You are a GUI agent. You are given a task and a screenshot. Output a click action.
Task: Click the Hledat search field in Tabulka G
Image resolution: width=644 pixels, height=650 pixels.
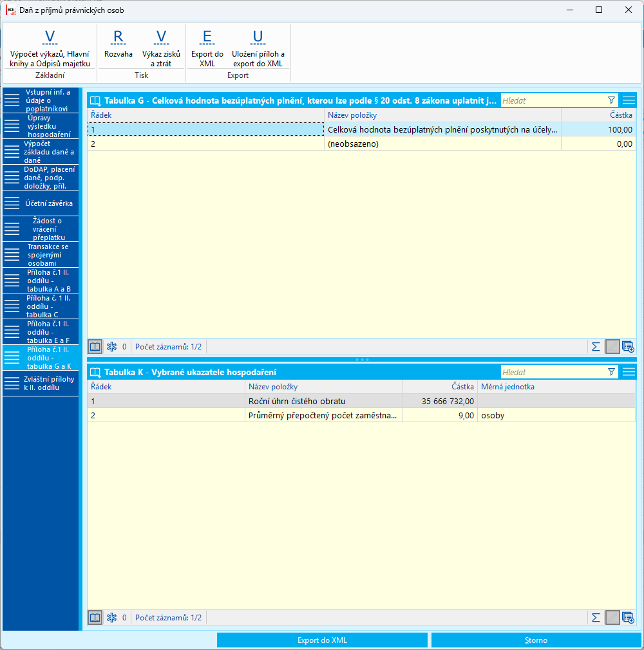click(553, 100)
